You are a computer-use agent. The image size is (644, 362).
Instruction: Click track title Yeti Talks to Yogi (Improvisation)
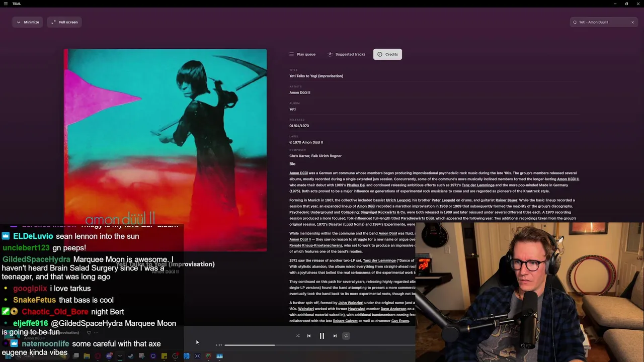(x=316, y=76)
